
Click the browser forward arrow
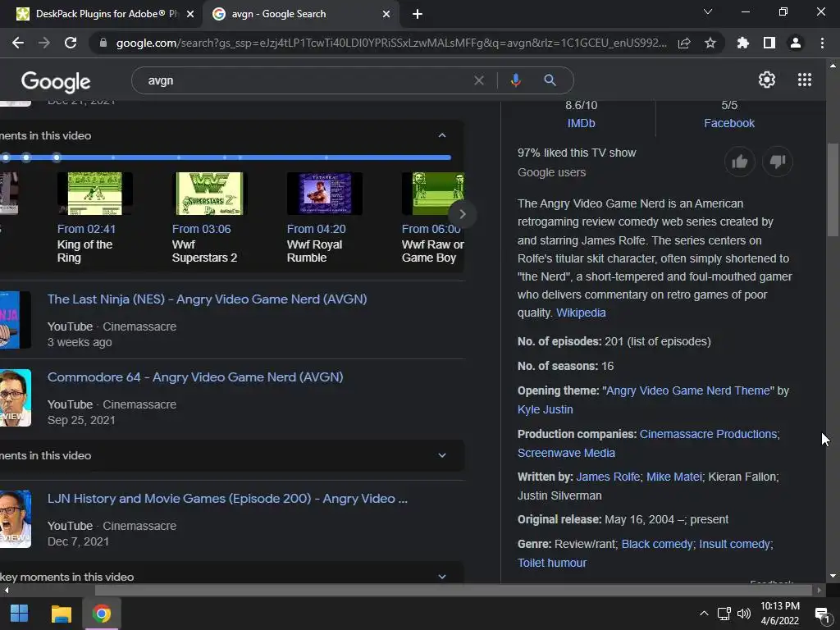click(44, 43)
